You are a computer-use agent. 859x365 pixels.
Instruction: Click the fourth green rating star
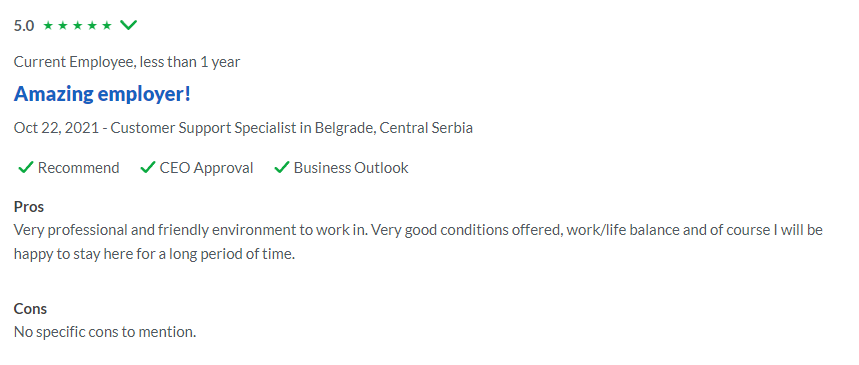coord(92,25)
